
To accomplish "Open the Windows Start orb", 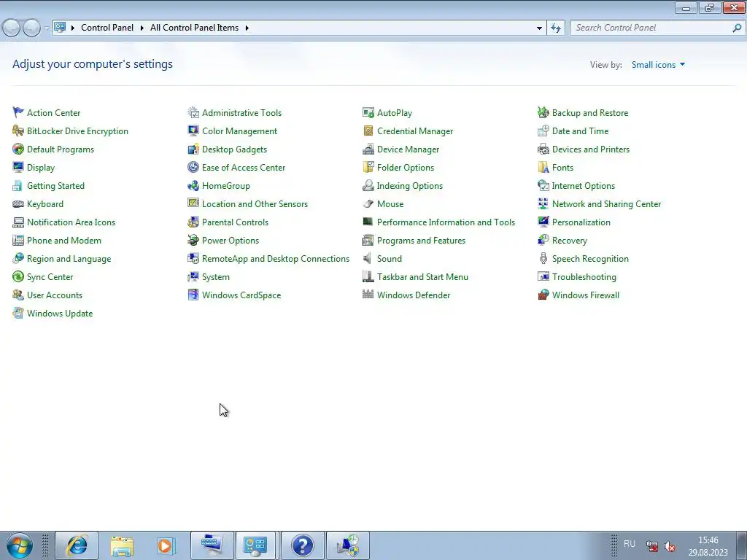I will click(x=19, y=545).
